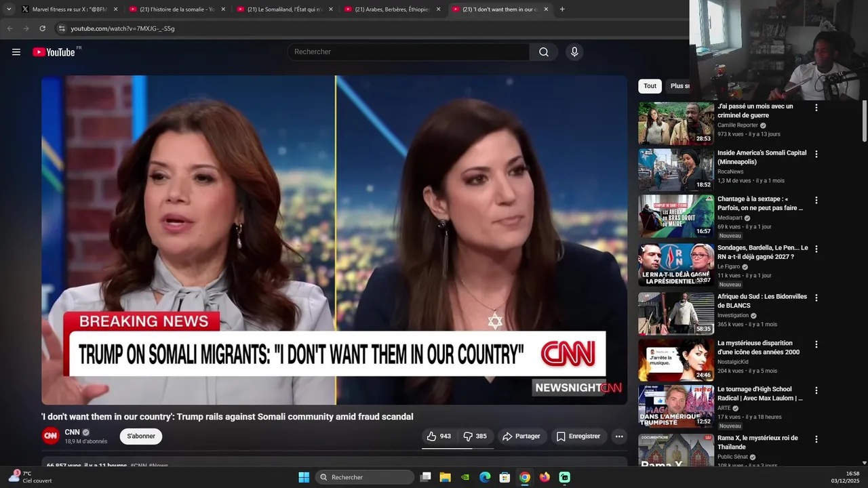Screen dimensions: 868x488
Task: Start voice search with the microphone icon
Action: 574,52
